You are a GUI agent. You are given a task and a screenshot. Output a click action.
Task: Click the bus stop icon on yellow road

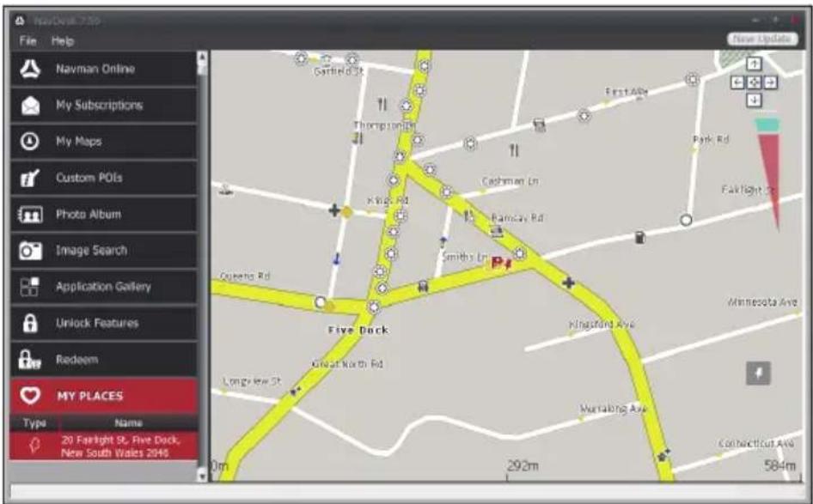423,286
